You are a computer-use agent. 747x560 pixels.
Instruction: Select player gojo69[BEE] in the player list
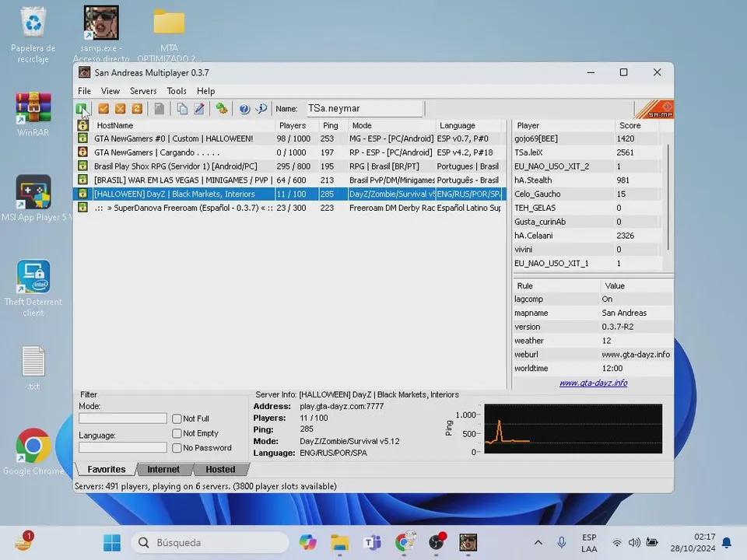[x=587, y=138]
